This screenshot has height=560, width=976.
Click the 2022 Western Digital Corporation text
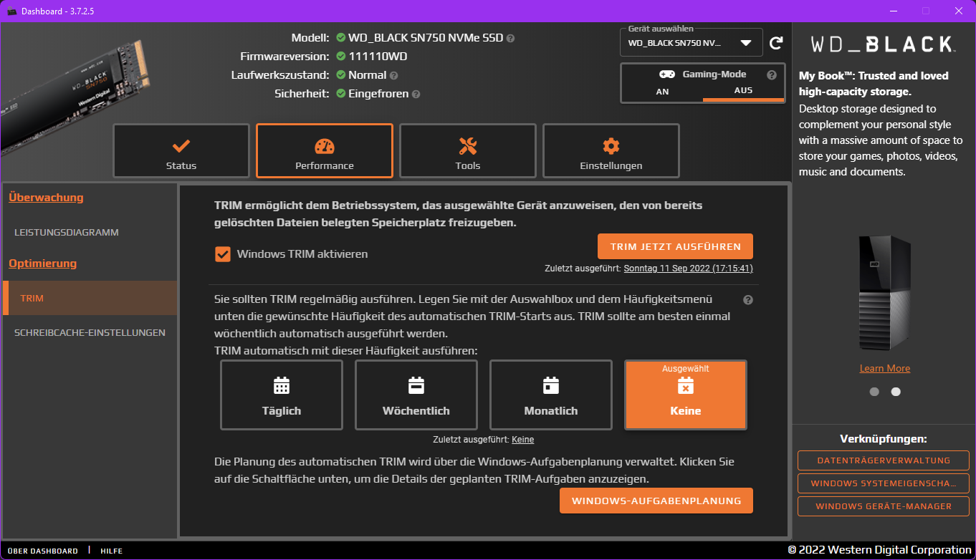(x=879, y=550)
